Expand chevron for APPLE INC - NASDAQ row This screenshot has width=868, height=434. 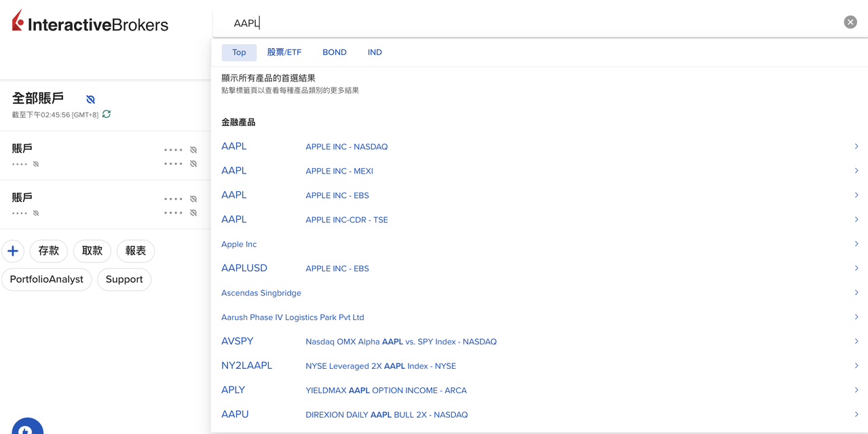point(856,146)
